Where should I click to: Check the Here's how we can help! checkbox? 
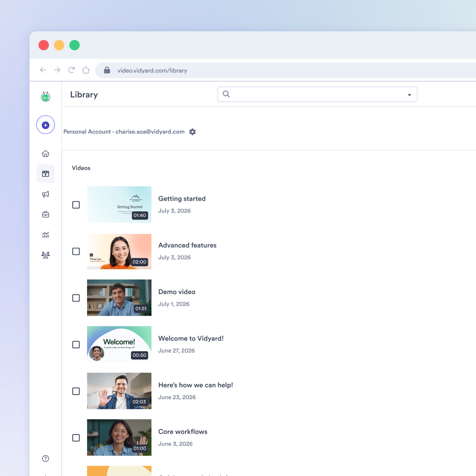click(x=76, y=391)
